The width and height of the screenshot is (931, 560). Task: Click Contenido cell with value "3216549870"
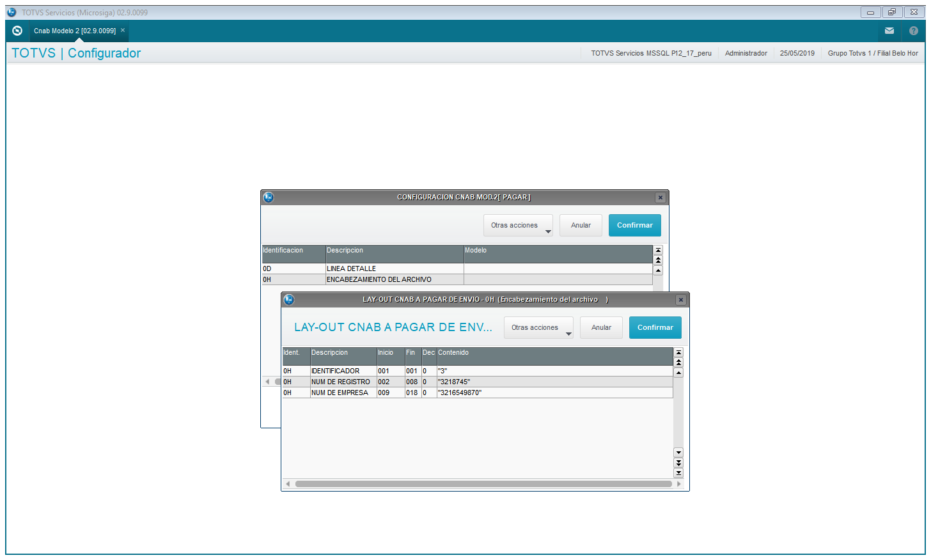point(555,393)
